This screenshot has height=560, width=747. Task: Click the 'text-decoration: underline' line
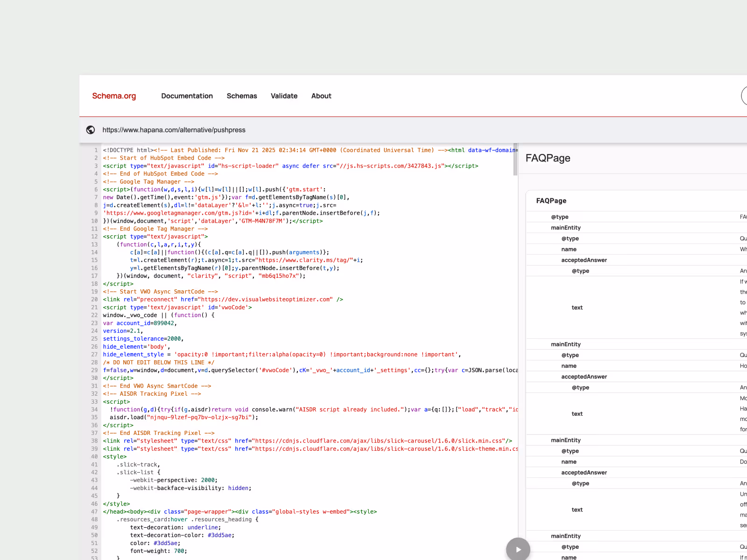[x=176, y=527]
